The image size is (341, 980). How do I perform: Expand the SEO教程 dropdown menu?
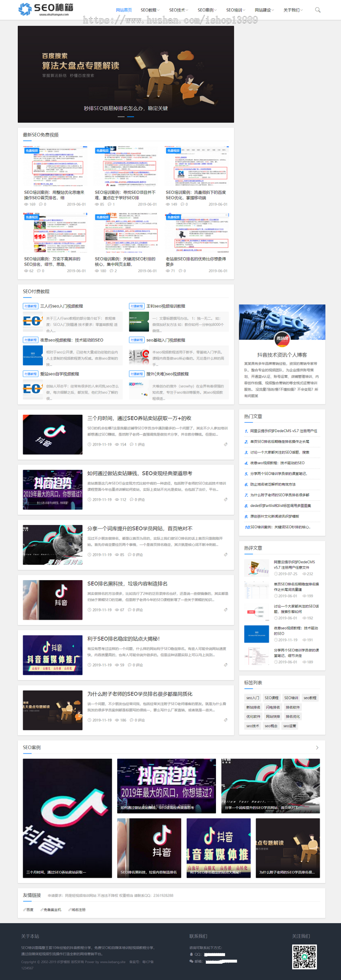pyautogui.click(x=150, y=10)
